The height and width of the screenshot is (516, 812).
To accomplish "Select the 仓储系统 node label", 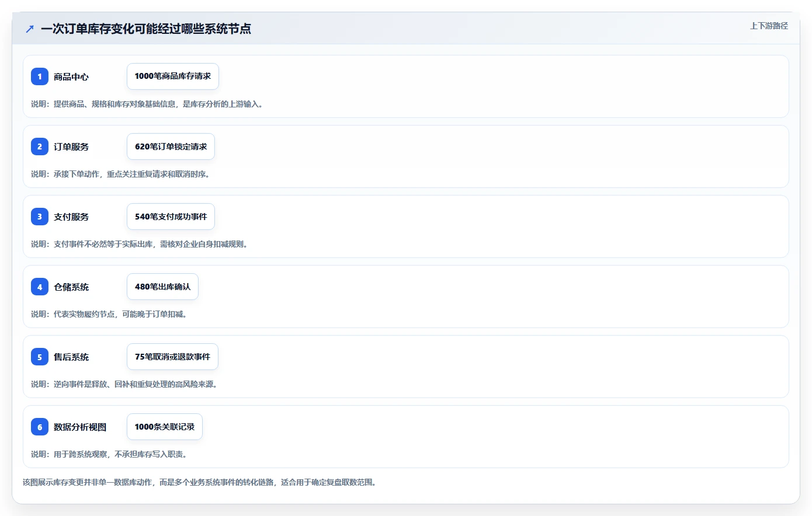I will coord(71,287).
